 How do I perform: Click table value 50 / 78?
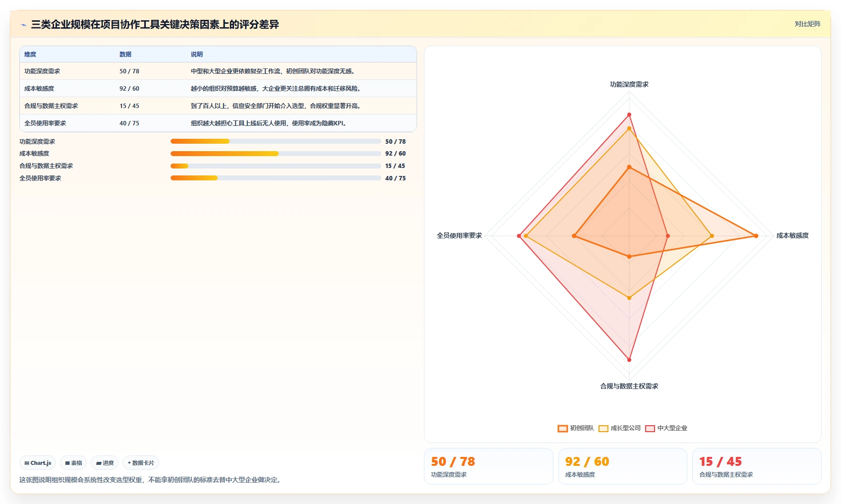(x=129, y=71)
